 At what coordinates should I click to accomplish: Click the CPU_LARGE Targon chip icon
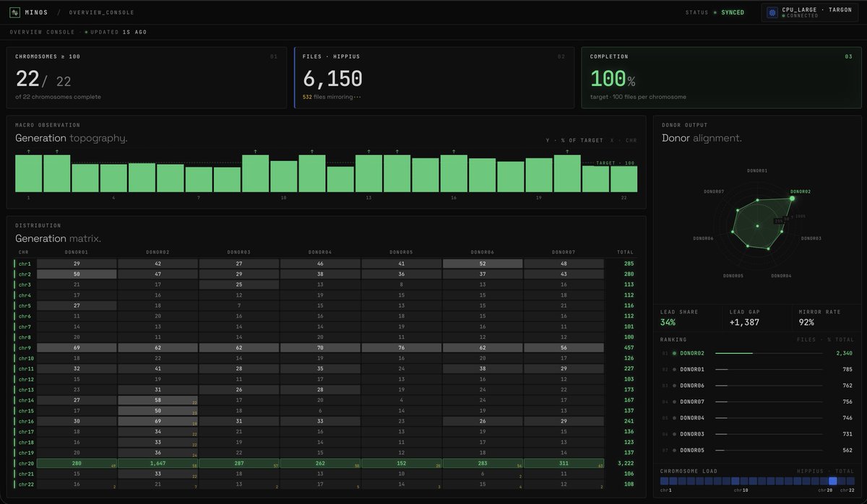point(772,13)
